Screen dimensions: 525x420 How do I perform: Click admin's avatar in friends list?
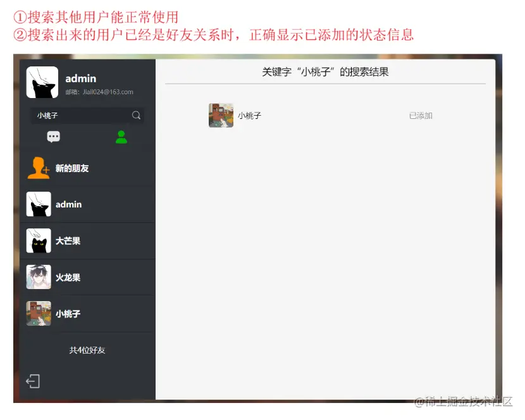[x=39, y=204]
